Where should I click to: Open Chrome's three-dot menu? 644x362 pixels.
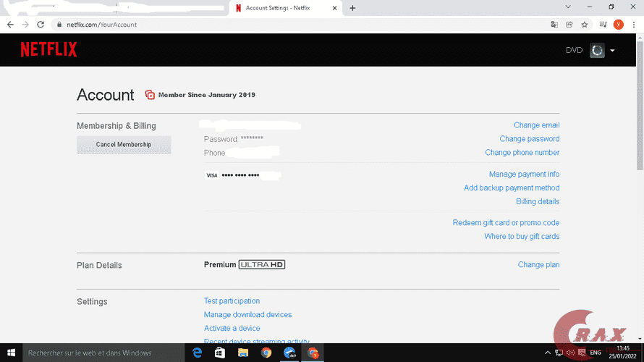[634, 25]
